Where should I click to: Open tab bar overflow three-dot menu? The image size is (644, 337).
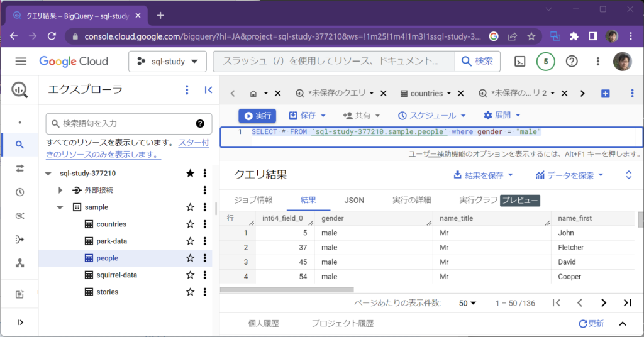click(632, 94)
